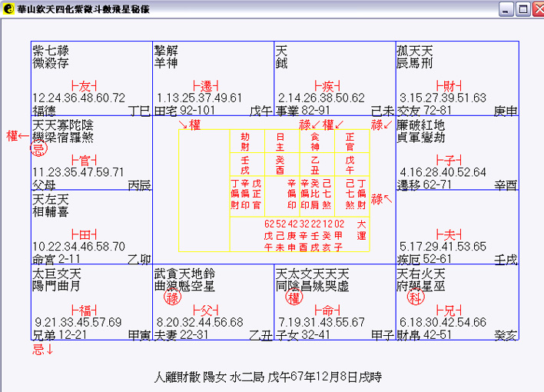Viewport: 544px width, 392px height.
Task: Click the 紫微 七殺 祿存 star names
Action: click(x=51, y=57)
